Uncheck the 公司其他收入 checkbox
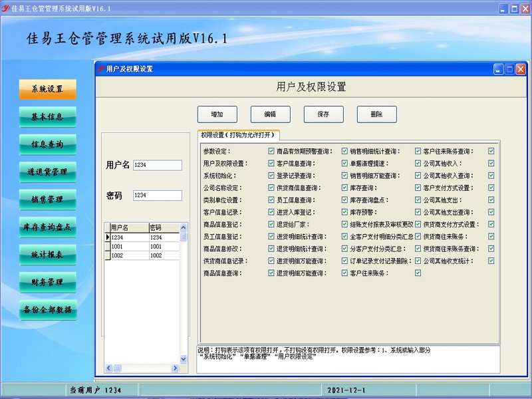Image resolution: width=532 pixels, height=399 pixels. [x=491, y=163]
